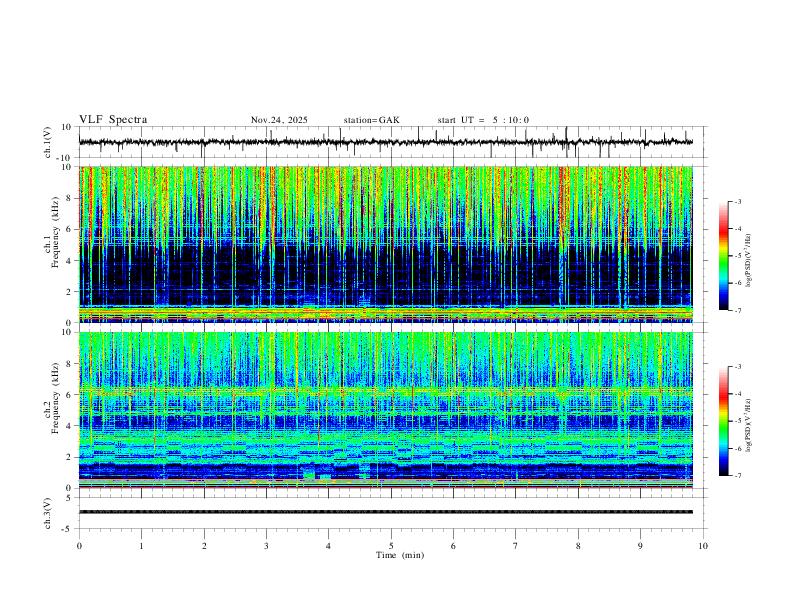Click the '-7' value on ch.2 color bar
Screen dimensions: 792x612
pyautogui.click(x=738, y=476)
